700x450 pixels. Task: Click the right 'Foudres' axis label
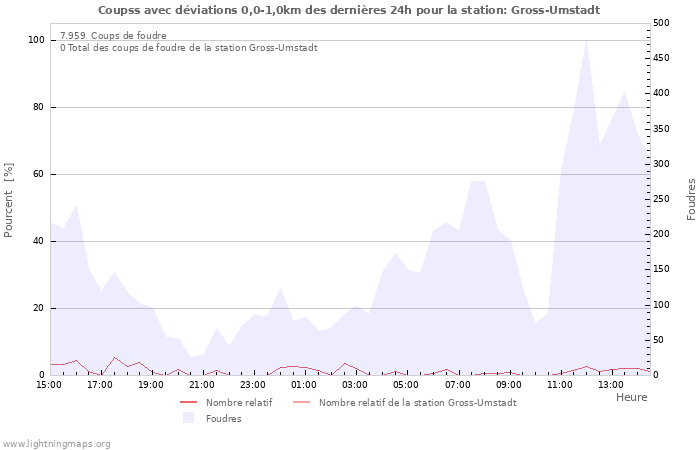[691, 200]
